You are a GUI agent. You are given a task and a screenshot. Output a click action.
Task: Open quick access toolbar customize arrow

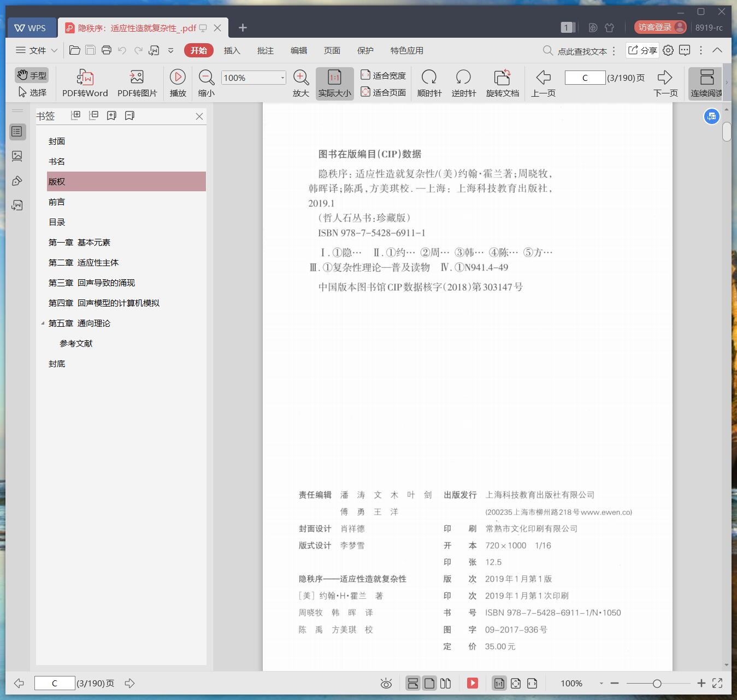point(170,50)
